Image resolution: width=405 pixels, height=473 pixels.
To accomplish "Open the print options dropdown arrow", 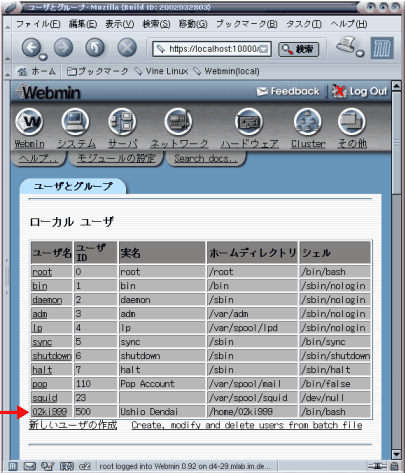I will [x=360, y=54].
